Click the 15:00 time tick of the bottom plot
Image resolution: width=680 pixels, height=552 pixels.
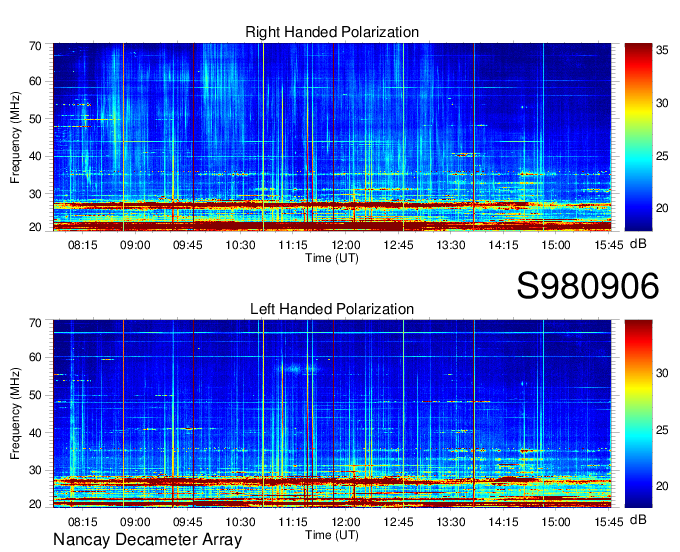(x=556, y=522)
